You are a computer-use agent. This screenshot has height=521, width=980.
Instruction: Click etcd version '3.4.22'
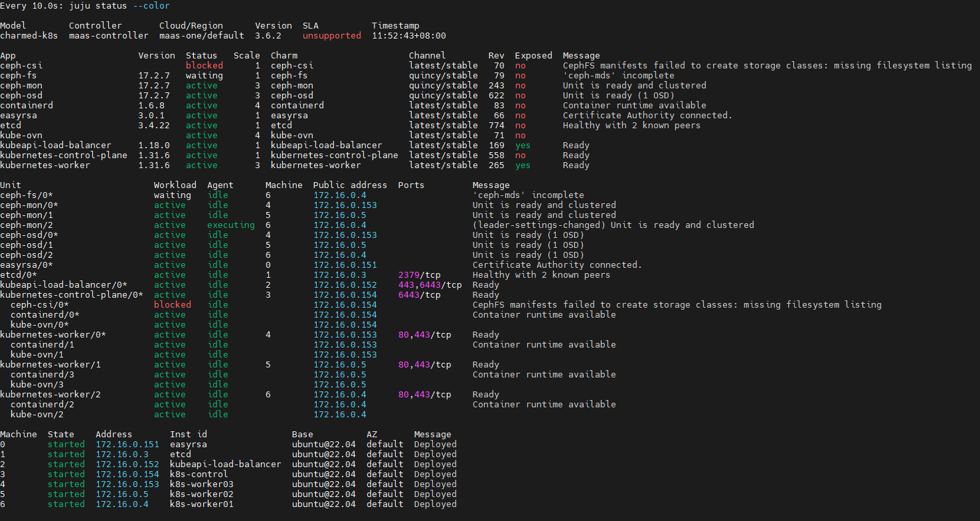pos(154,126)
